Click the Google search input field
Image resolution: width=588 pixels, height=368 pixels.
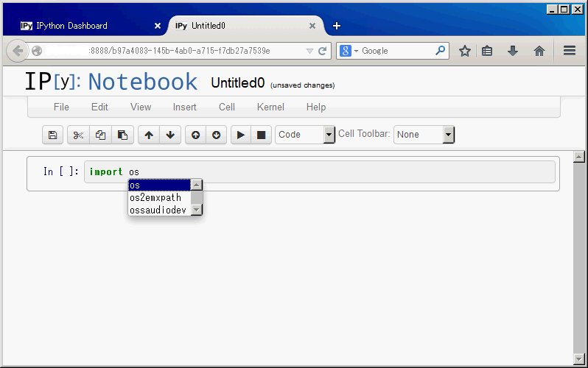coord(396,51)
